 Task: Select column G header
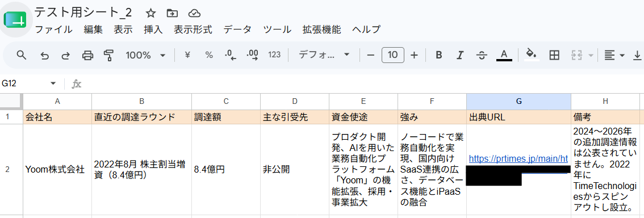(x=518, y=102)
